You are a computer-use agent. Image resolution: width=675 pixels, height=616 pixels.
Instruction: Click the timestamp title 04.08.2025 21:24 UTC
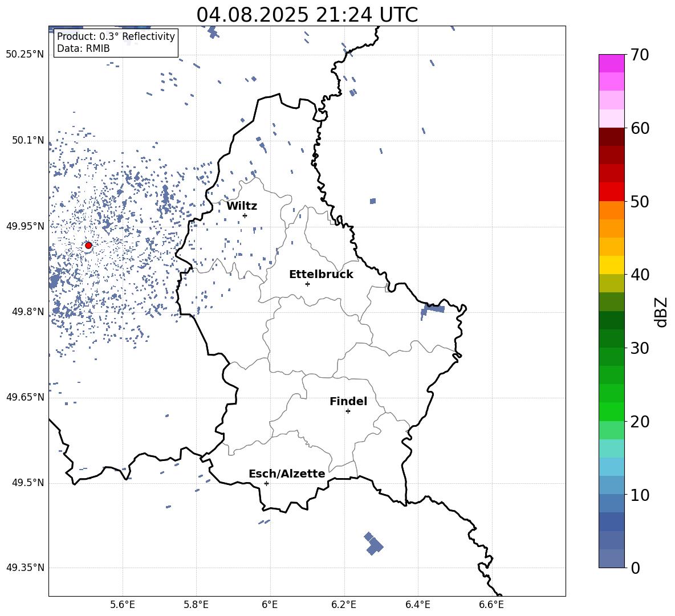pos(307,15)
